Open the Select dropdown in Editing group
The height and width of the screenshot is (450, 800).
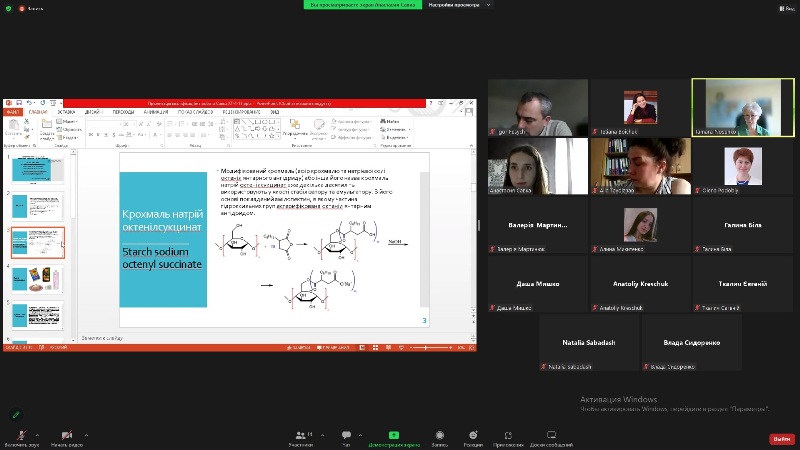(395, 137)
